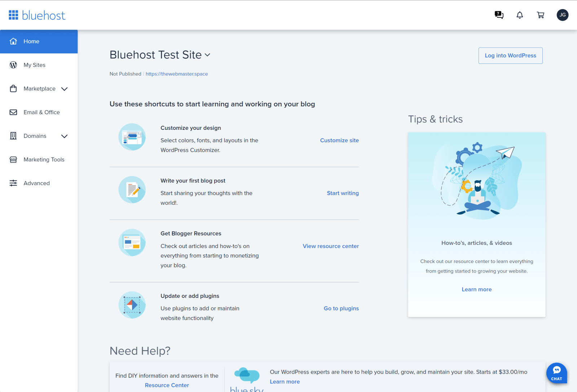
Task: Click the Update or add plugins heading
Action: [190, 296]
